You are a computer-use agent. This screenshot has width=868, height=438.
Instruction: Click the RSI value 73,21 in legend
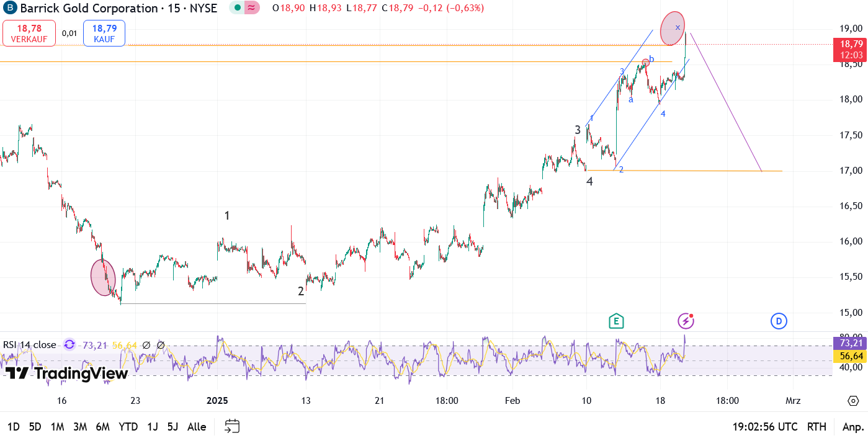[95, 345]
